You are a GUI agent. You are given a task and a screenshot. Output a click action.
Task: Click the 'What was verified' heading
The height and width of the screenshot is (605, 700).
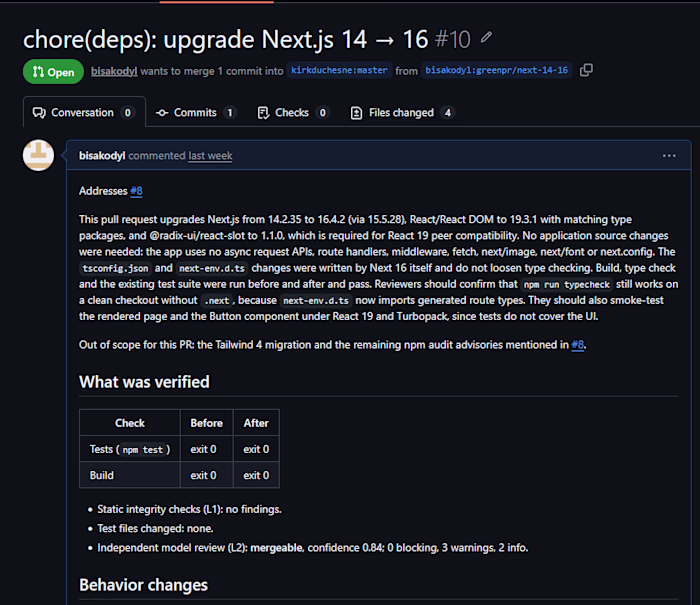point(144,382)
